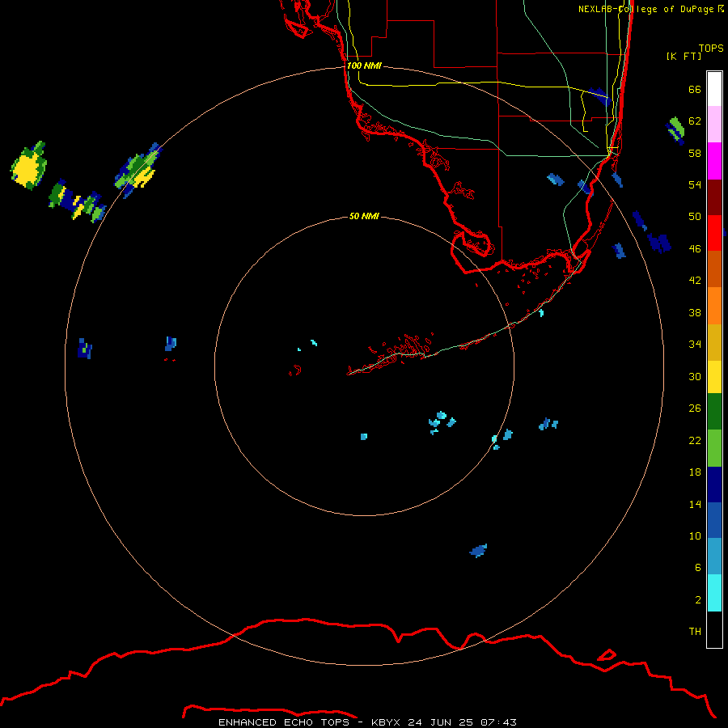
Task: Click the '58' legend value
Action: point(695,153)
